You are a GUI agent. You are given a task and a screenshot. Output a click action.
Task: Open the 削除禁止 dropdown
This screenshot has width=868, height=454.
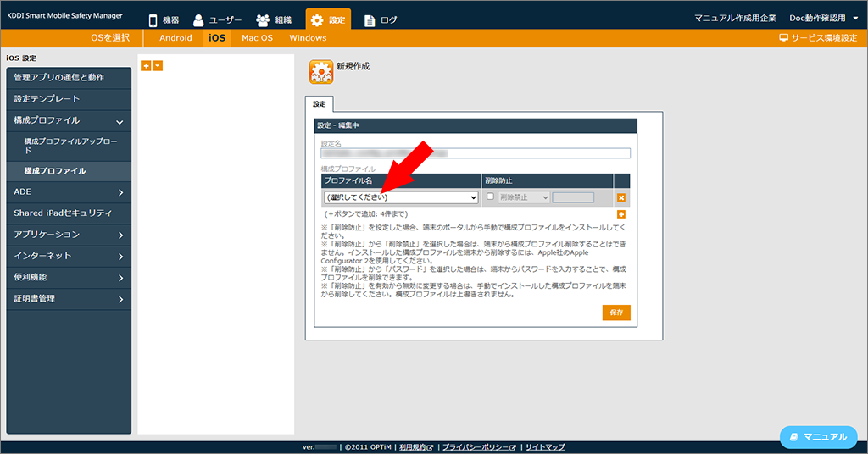click(x=524, y=197)
